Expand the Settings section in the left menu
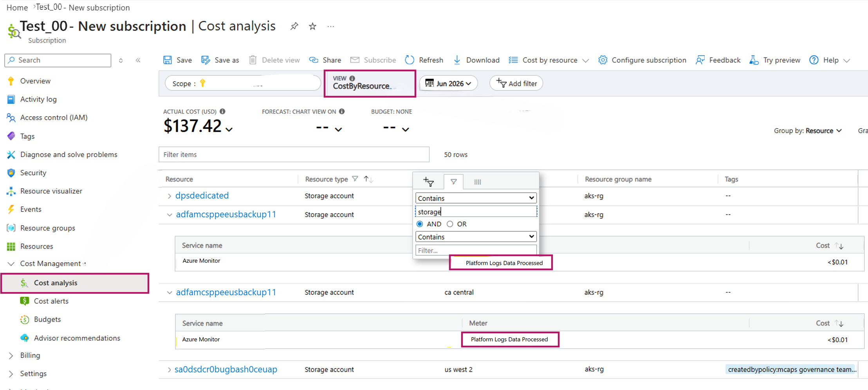The width and height of the screenshot is (868, 390). (x=11, y=374)
